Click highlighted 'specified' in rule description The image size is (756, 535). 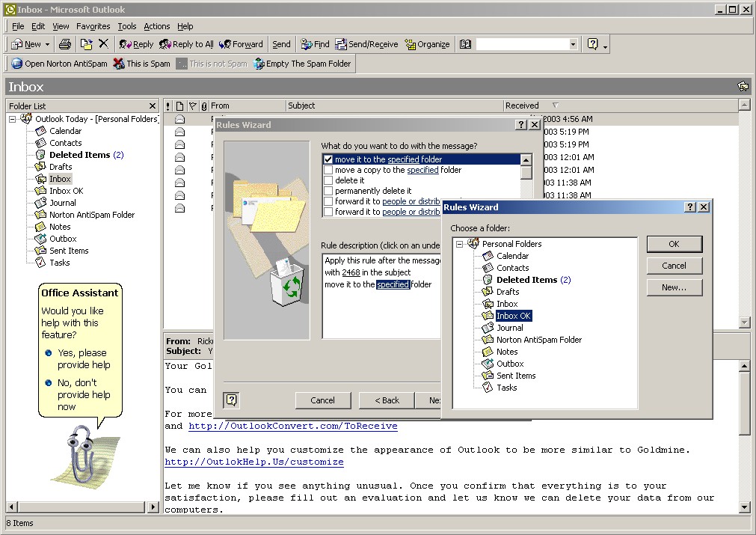coord(393,284)
